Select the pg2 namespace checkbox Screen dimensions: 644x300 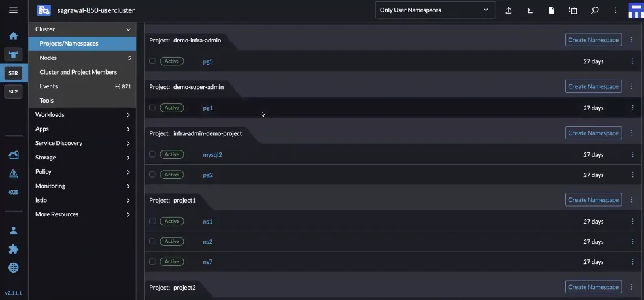152,175
